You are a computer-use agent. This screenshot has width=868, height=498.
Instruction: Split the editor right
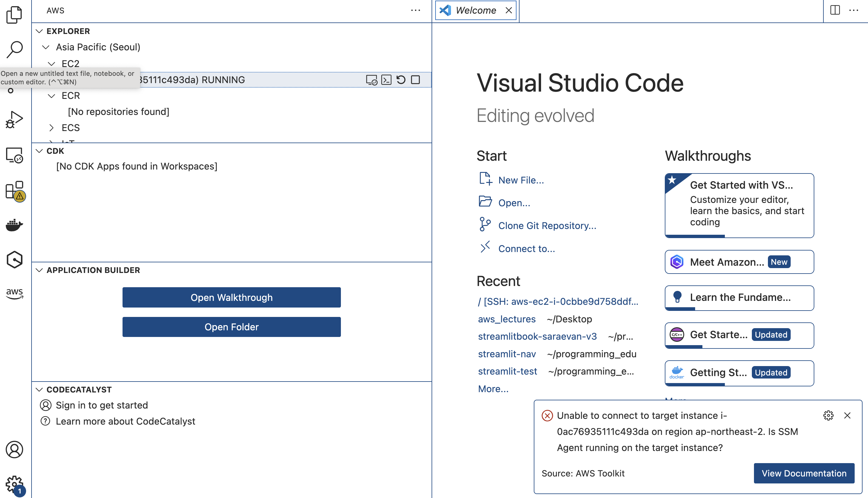coord(835,10)
